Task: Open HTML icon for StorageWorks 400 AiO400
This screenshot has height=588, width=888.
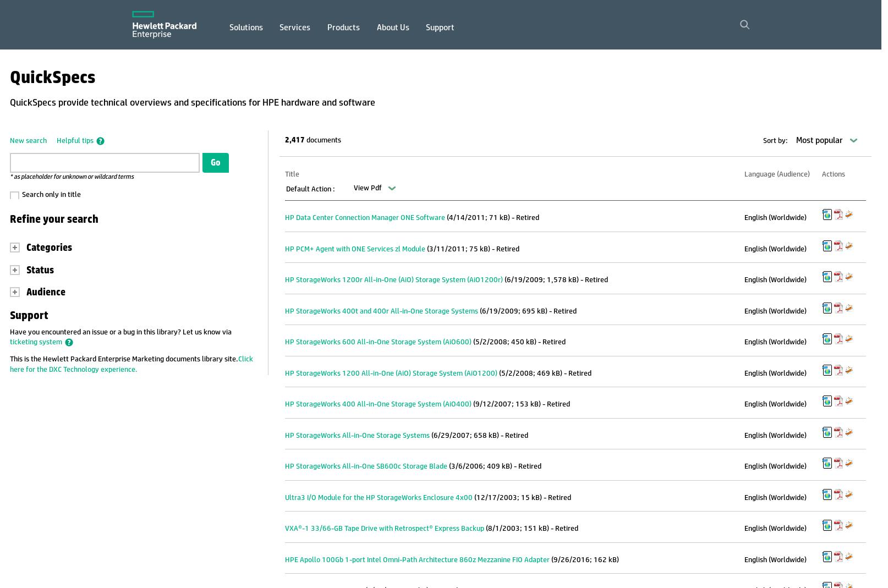Action: click(827, 401)
